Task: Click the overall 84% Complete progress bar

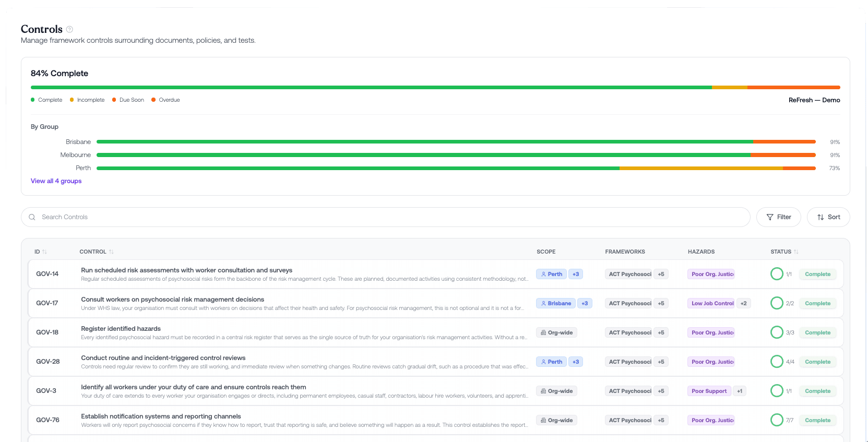Action: coord(435,88)
